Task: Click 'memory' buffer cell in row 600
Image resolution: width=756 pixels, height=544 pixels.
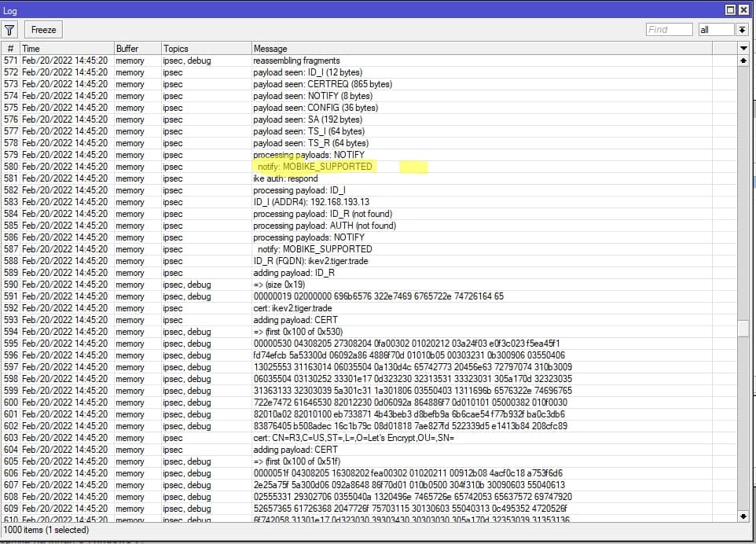Action: (x=130, y=402)
